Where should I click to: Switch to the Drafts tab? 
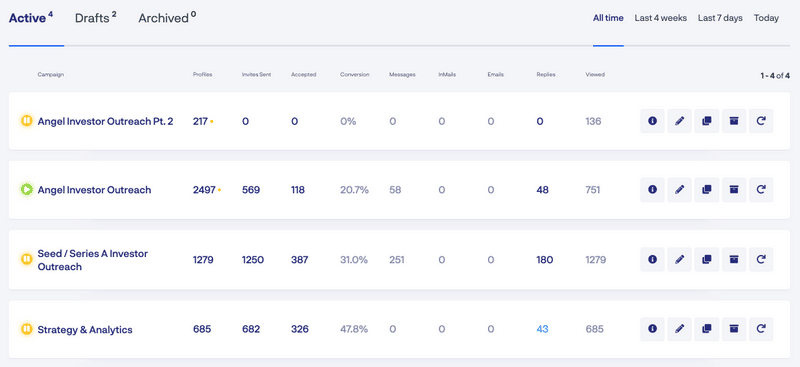pyautogui.click(x=96, y=18)
